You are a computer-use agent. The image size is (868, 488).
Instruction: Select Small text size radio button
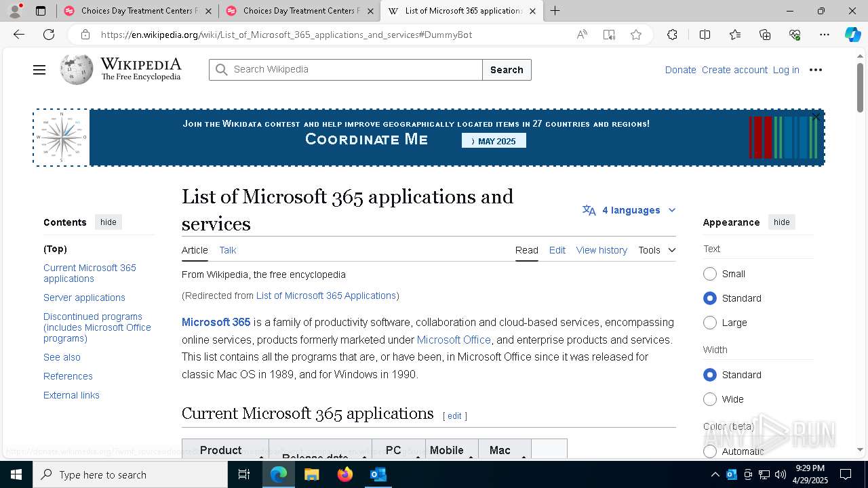coord(710,274)
